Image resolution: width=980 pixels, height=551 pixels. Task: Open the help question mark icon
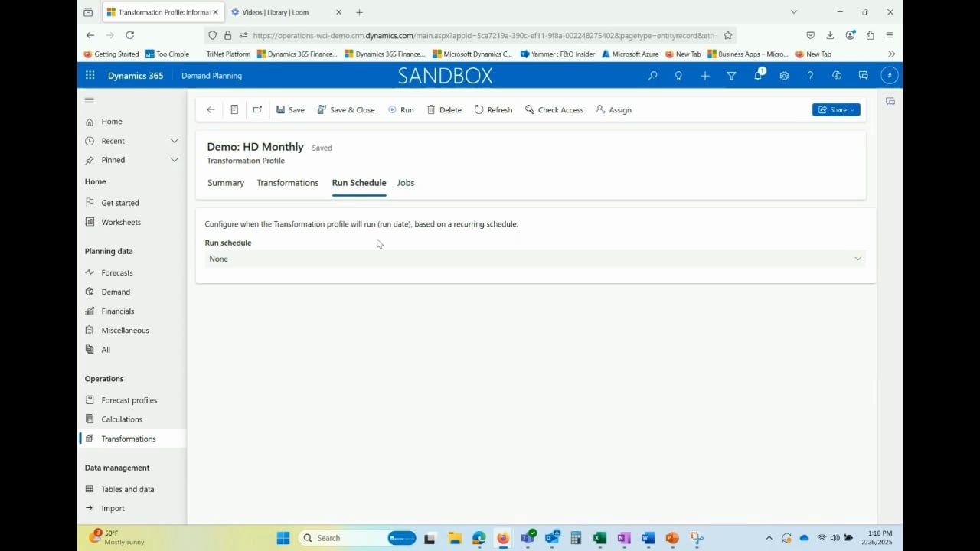tap(810, 75)
